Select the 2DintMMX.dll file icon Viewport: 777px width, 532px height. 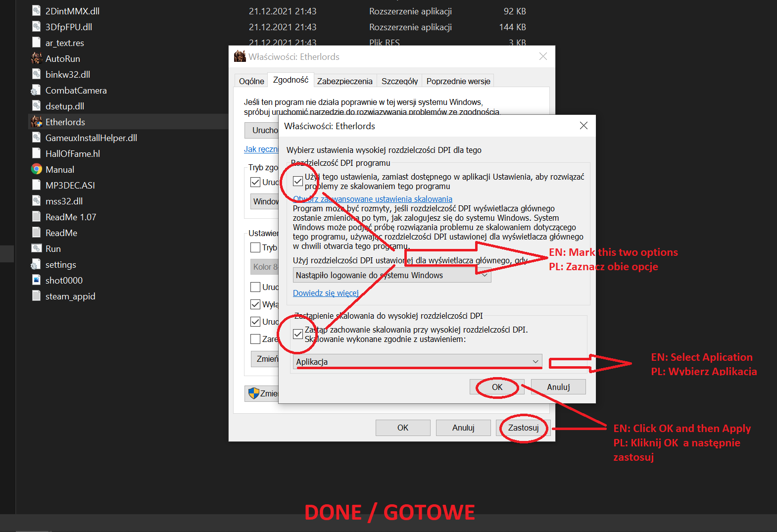pos(36,11)
